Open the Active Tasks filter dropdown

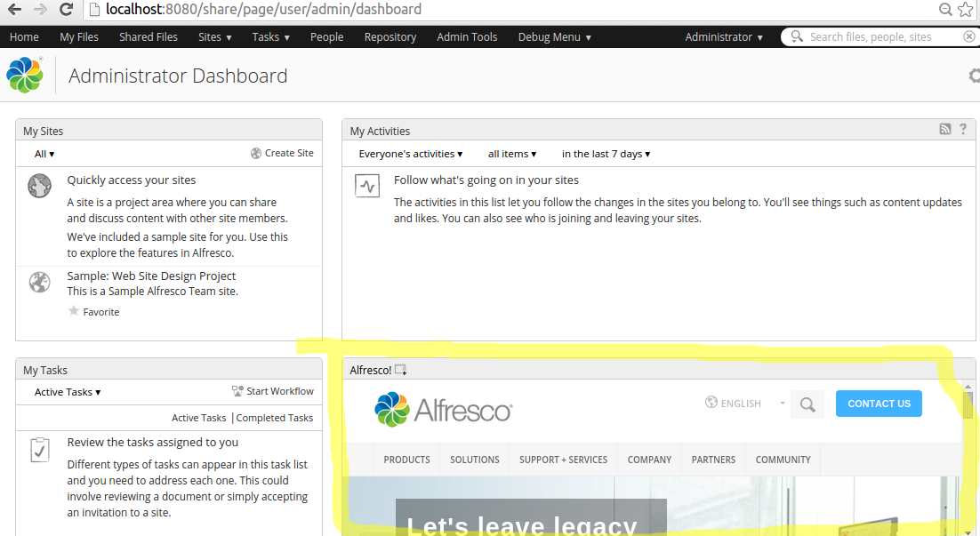[65, 391]
